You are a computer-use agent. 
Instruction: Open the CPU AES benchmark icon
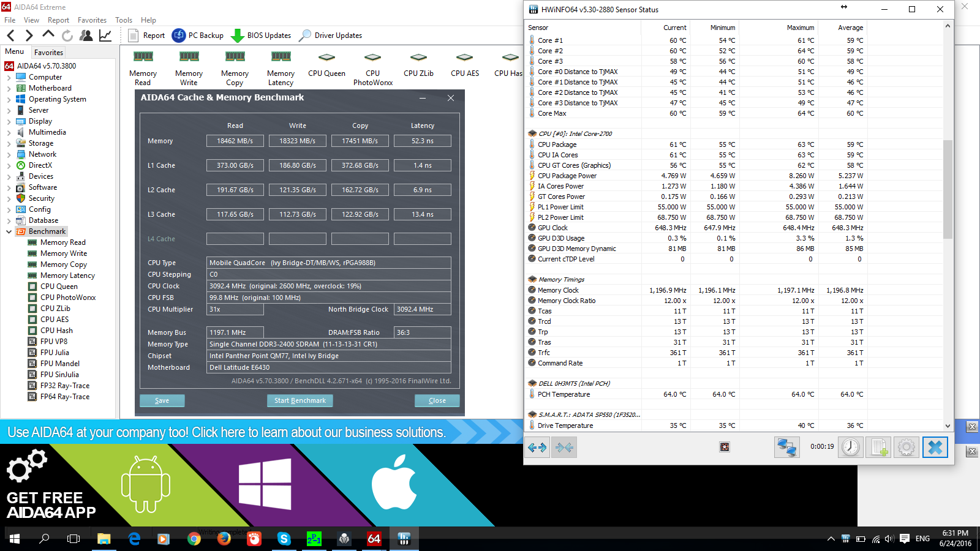click(465, 64)
